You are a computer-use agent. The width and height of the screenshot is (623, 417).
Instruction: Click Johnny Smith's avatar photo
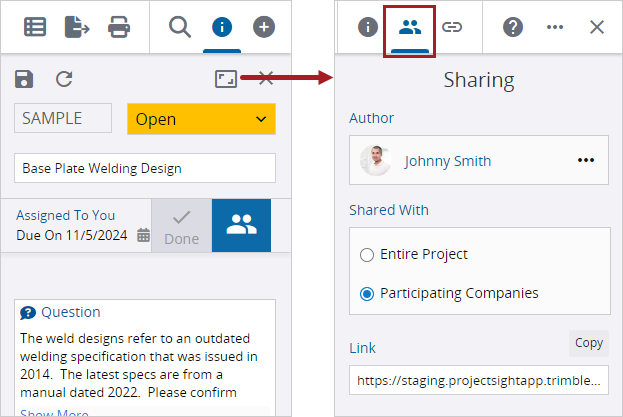[375, 160]
